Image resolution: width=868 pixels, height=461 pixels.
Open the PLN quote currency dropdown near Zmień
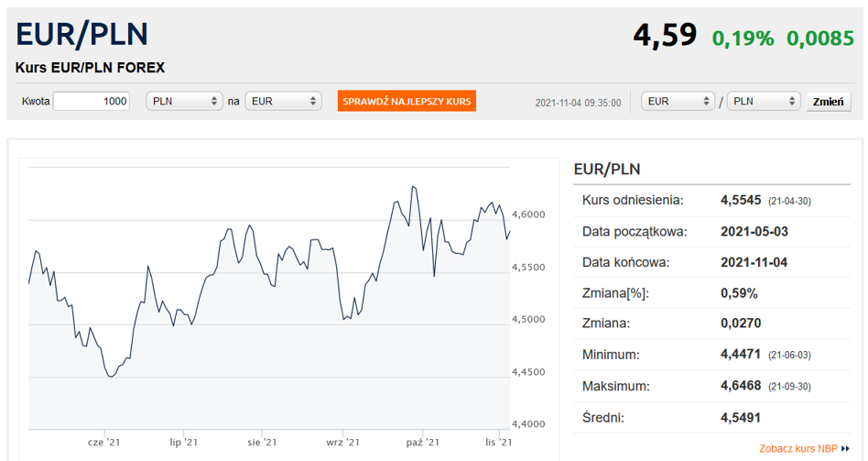coord(764,102)
